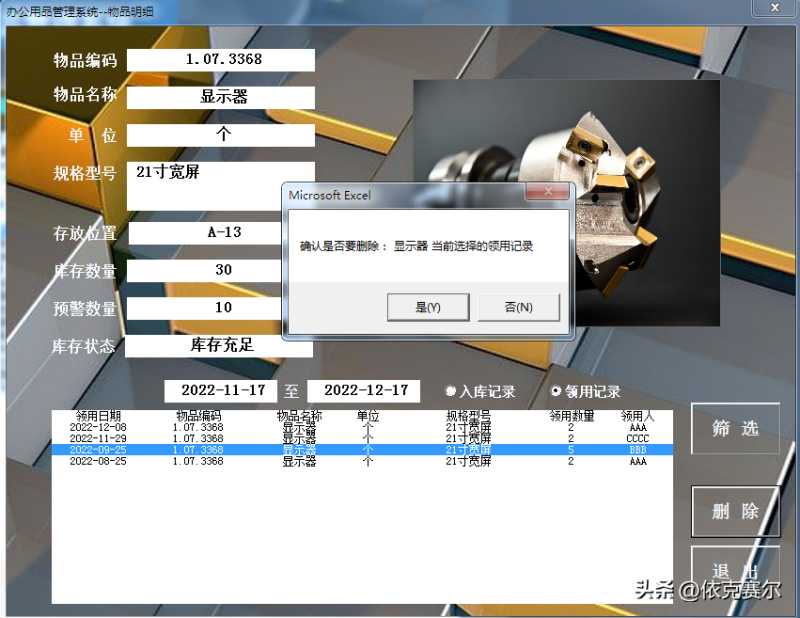Cancel deletion with the 否(N) button

coord(518,307)
